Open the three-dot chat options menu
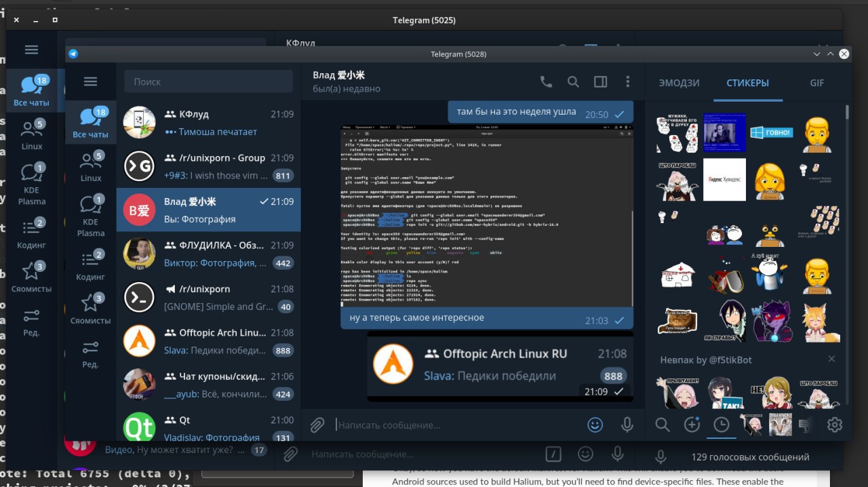This screenshot has height=487, width=868. click(x=628, y=81)
